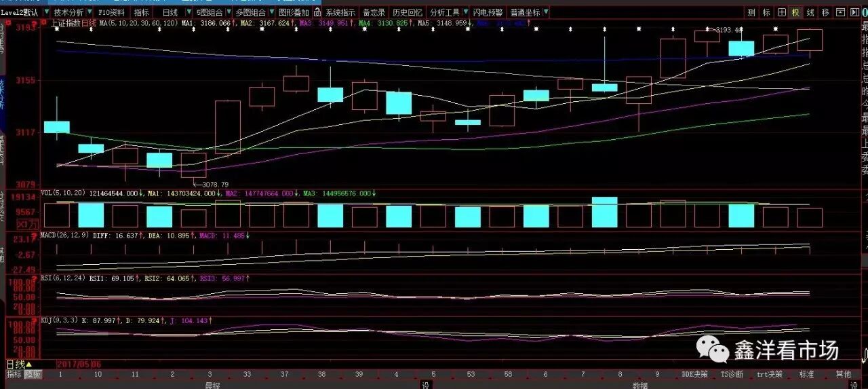
Task: Click the 3078.79 low price marker
Action: click(215, 184)
